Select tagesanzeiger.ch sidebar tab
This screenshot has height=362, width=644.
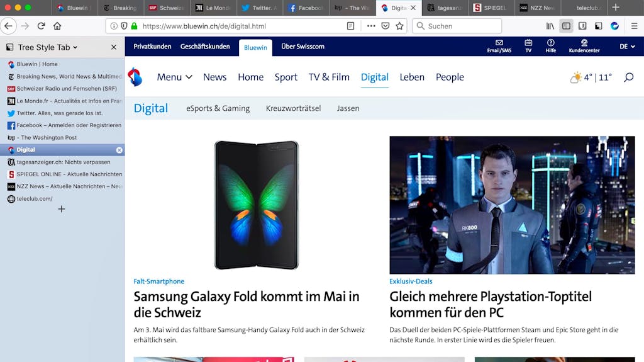(x=62, y=162)
